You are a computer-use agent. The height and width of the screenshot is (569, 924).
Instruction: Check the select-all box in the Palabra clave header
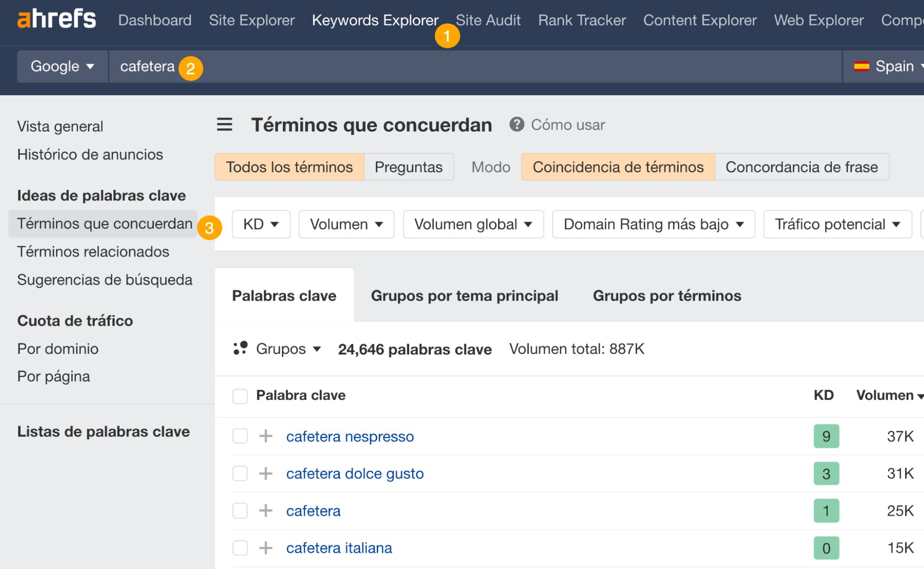pyautogui.click(x=240, y=395)
